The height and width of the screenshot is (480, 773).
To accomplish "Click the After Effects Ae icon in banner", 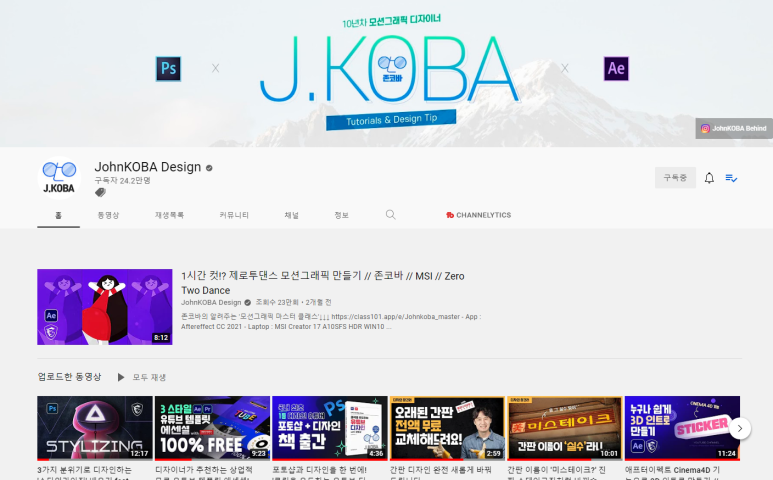I will (x=616, y=69).
